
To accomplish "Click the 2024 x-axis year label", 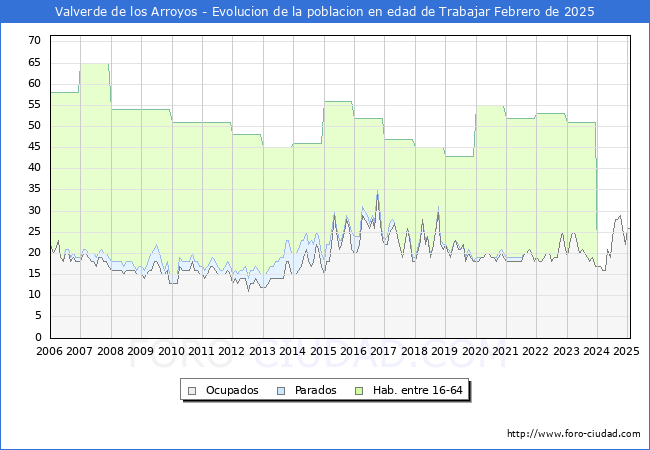I will click(597, 351).
